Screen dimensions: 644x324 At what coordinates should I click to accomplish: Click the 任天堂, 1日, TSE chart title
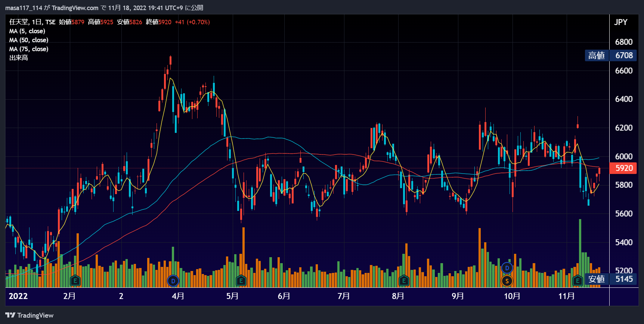coord(32,22)
